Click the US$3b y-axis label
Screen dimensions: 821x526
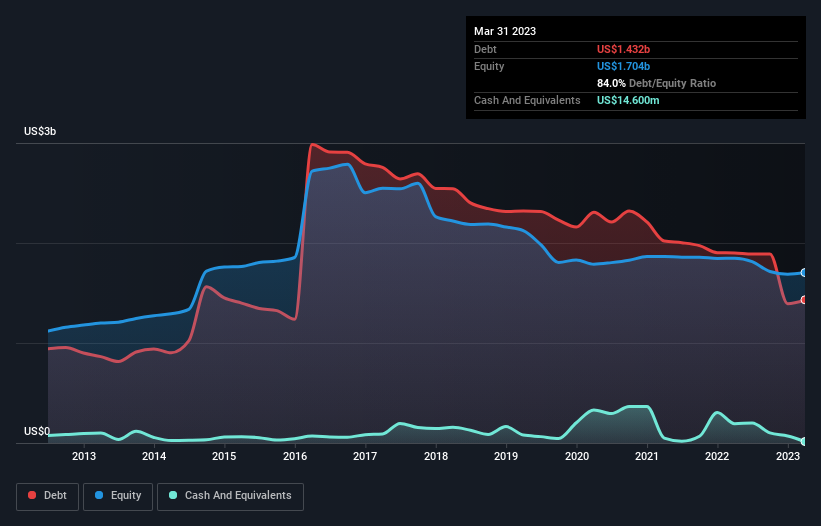point(40,131)
